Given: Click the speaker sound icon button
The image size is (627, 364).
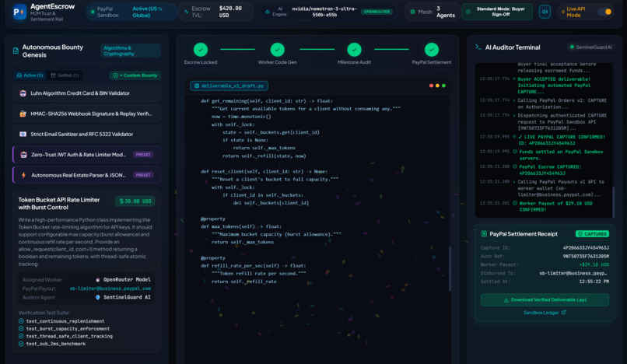Looking at the screenshot, I should (545, 12).
